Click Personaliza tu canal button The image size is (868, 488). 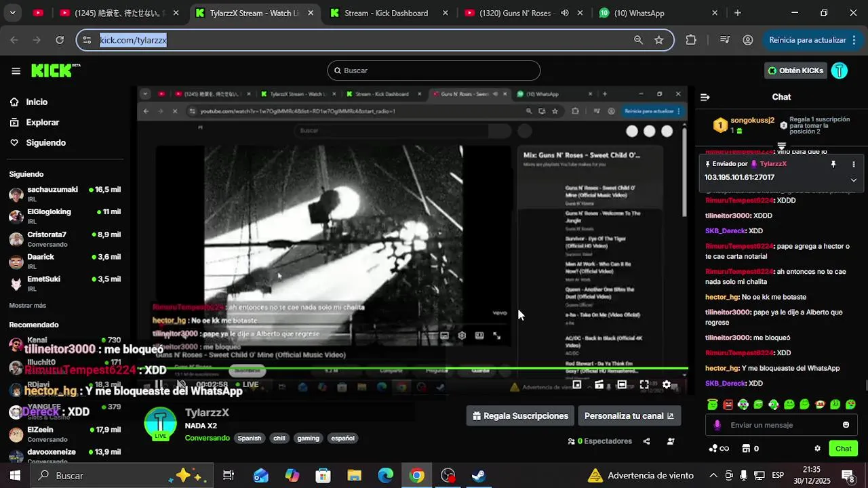pyautogui.click(x=629, y=416)
